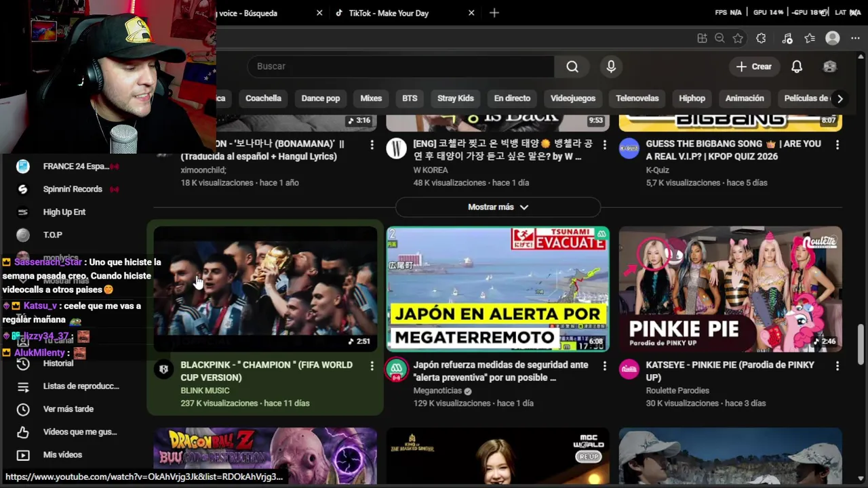
Task: Select the Telenovelas filter chip
Action: point(637,98)
